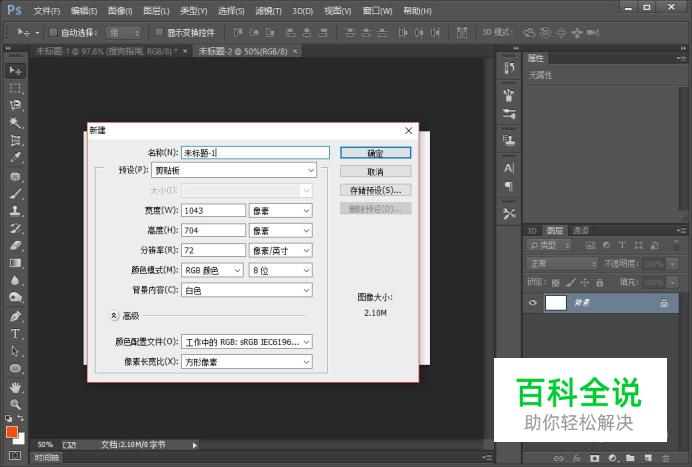This screenshot has height=467, width=692.
Task: Click the Width (宽度) input field
Action: [x=213, y=211]
